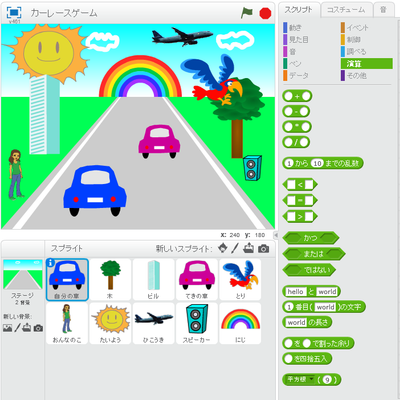This screenshot has height=400, width=400.
Task: Click the pink car on stage
Action: [x=159, y=141]
